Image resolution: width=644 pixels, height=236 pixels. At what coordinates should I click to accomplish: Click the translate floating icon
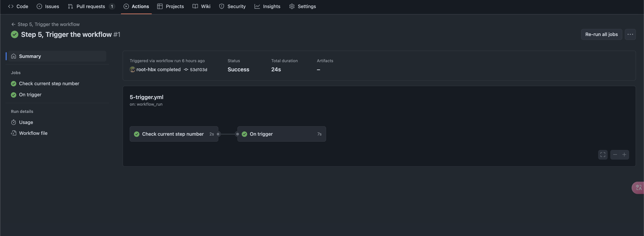638,187
